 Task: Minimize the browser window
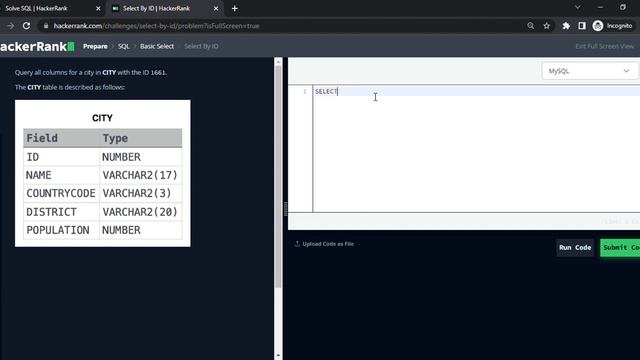coord(600,7)
